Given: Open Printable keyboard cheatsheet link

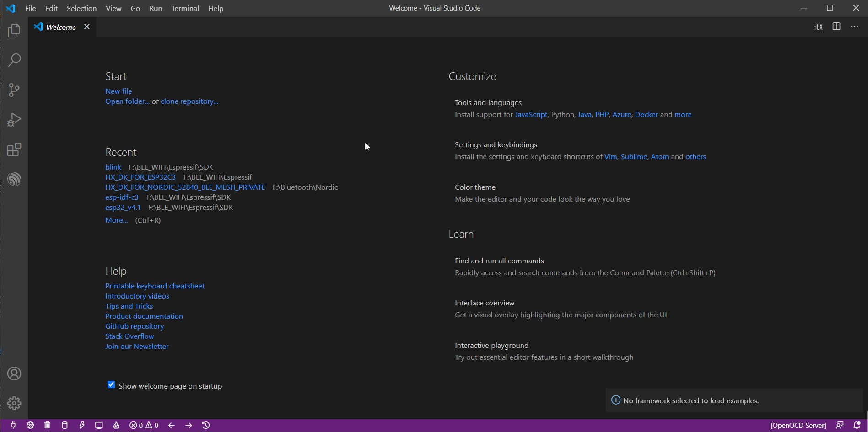Looking at the screenshot, I should (155, 286).
